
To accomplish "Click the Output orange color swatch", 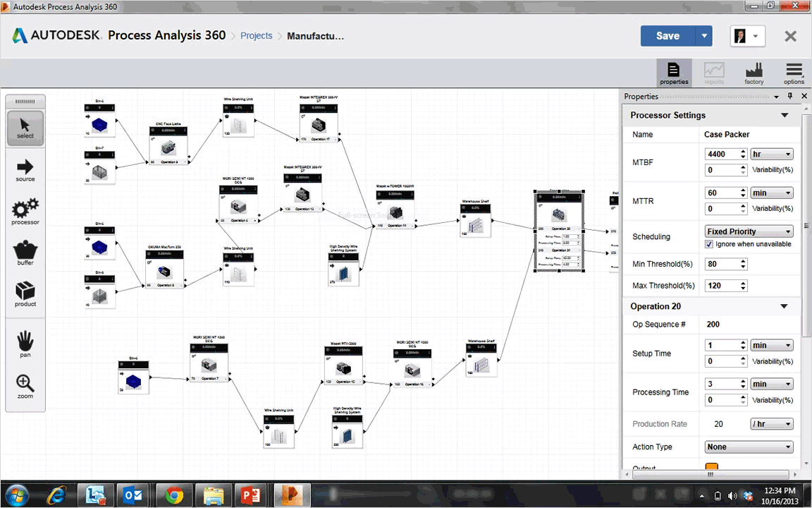I will point(711,466).
